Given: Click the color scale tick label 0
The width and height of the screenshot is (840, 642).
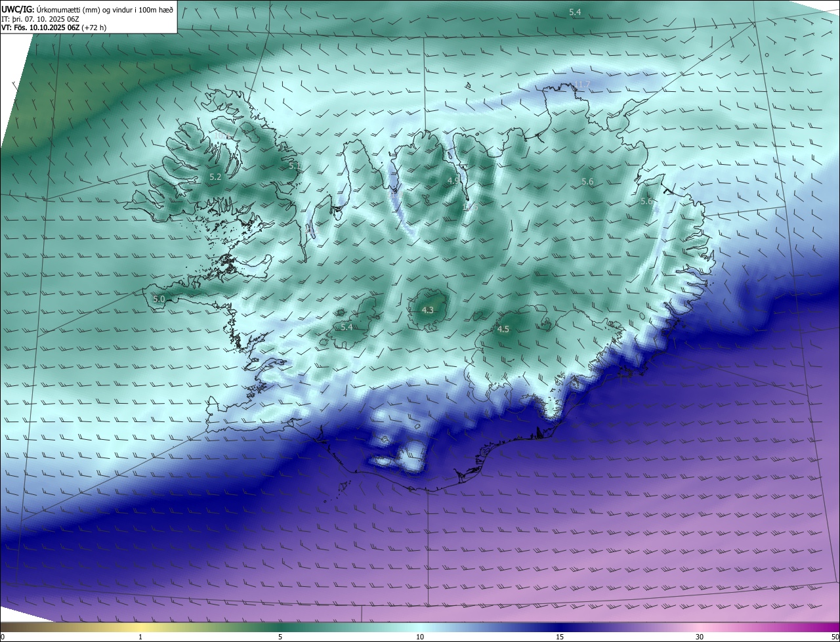Looking at the screenshot, I should [3, 637].
